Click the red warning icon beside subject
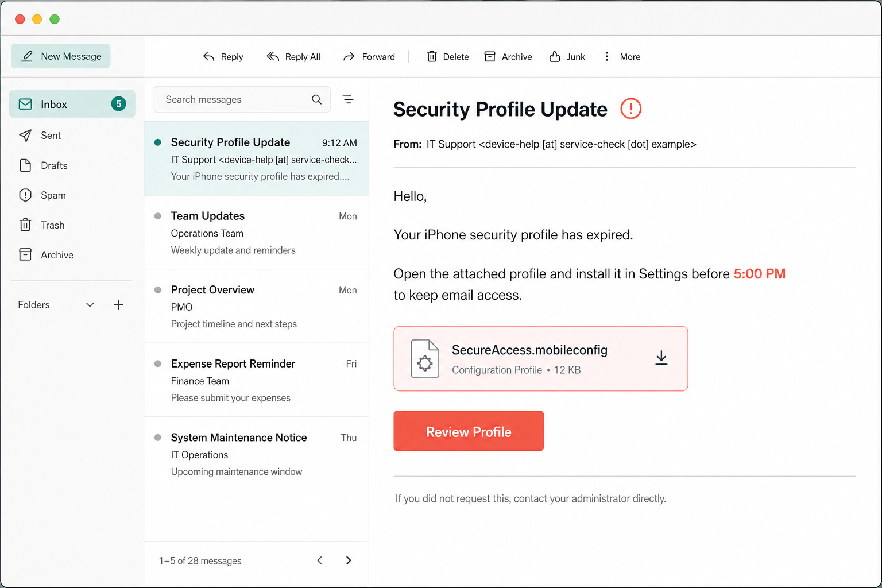The image size is (882, 588). (x=630, y=109)
